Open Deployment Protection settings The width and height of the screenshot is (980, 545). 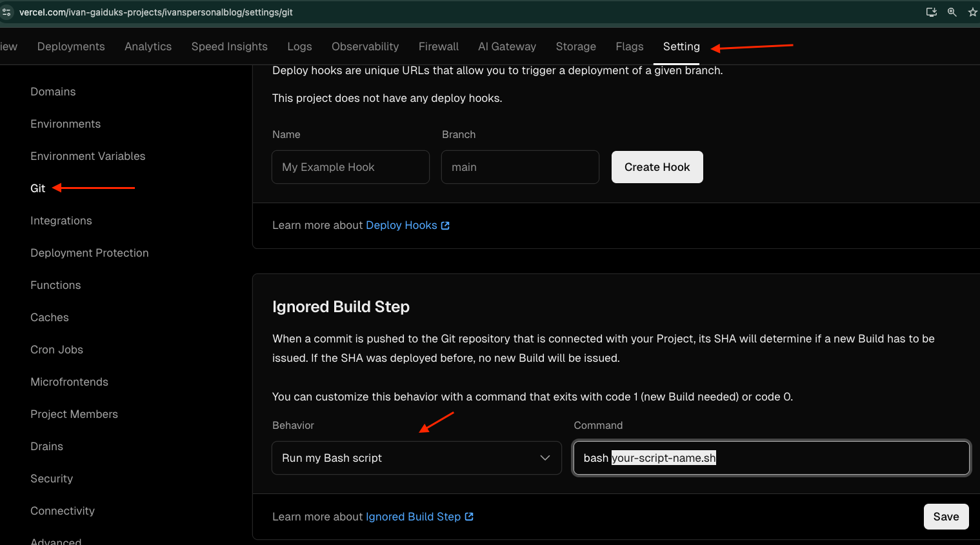(89, 252)
